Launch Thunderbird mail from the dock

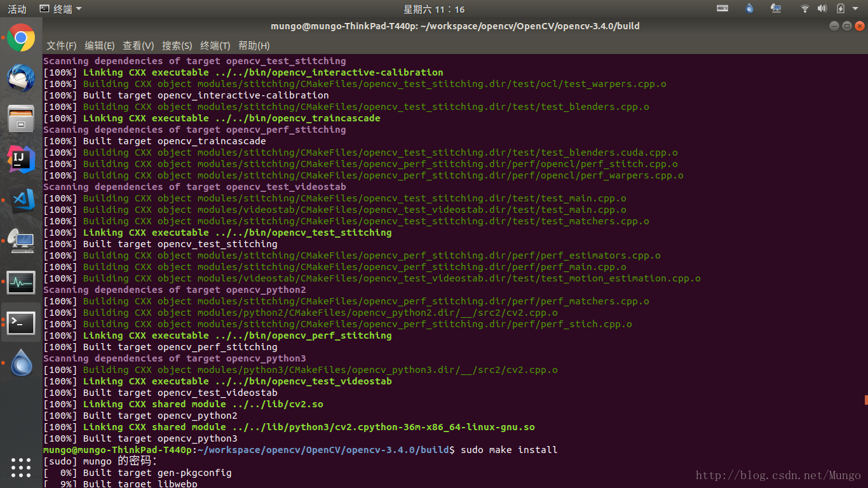coord(21,78)
